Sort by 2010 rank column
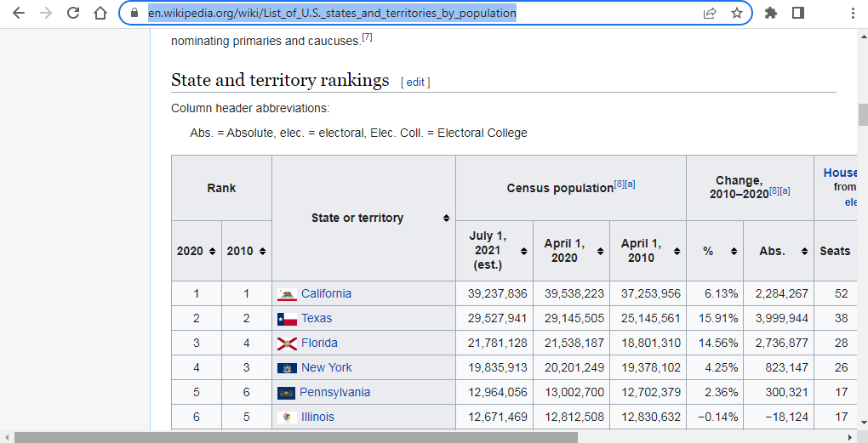Viewport: 868px width, 443px height. click(246, 251)
